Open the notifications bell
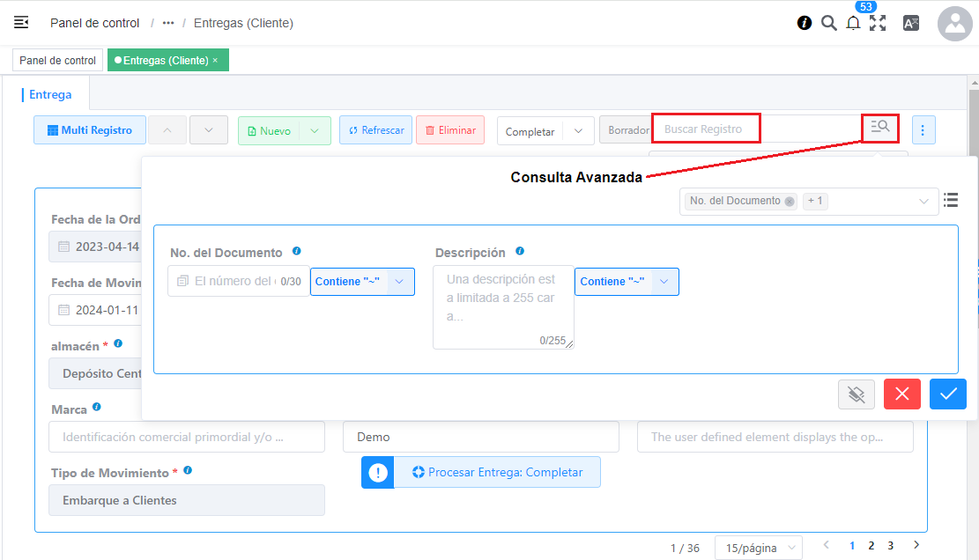Image resolution: width=979 pixels, height=560 pixels. [853, 24]
